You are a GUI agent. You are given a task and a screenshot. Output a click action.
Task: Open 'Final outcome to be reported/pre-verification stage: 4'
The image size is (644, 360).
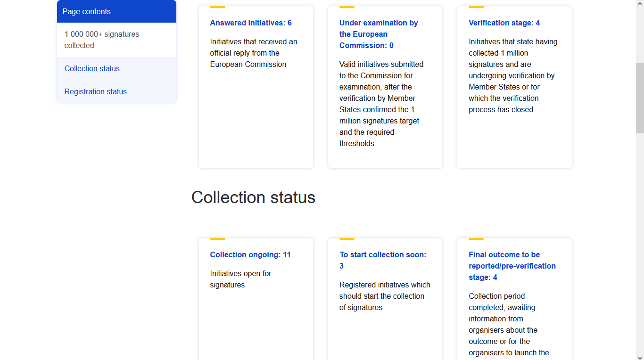(x=512, y=266)
